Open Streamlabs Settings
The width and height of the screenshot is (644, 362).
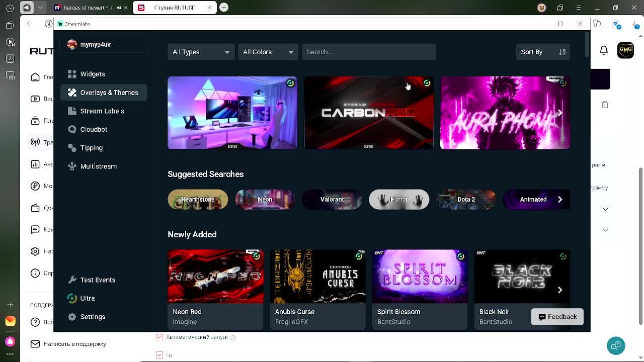pyautogui.click(x=93, y=317)
